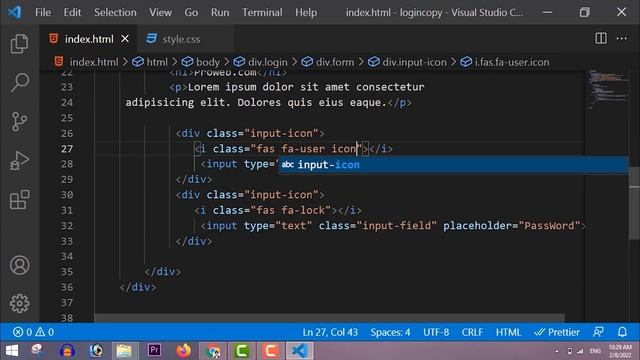This screenshot has height=360, width=640.
Task: Open the View menu
Action: click(160, 12)
